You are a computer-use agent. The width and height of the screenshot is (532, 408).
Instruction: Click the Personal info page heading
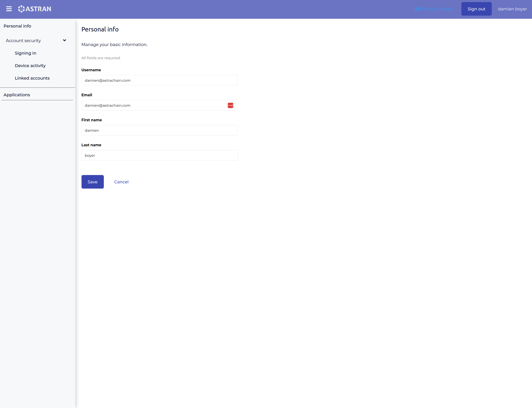click(x=100, y=29)
